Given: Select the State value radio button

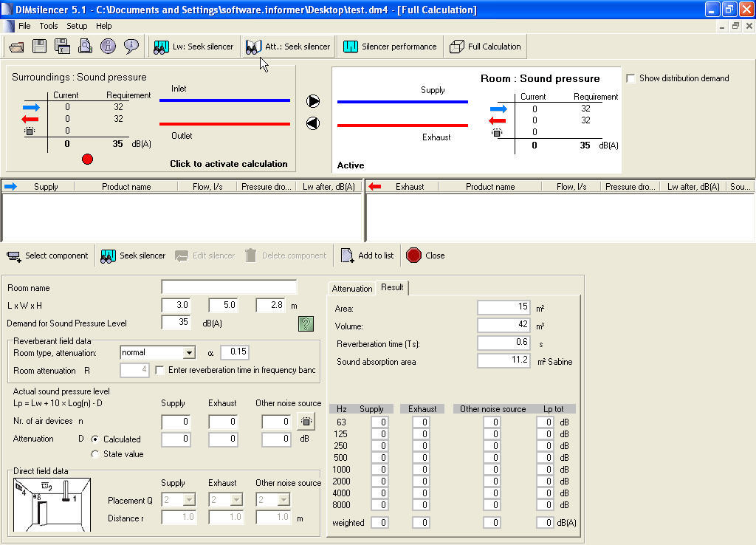Looking at the screenshot, I should 94,454.
